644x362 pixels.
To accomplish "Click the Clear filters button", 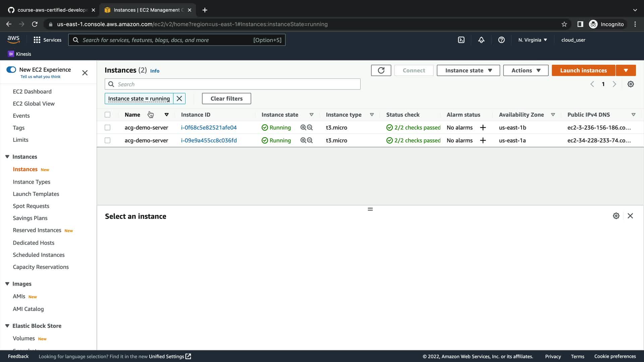I will click(226, 99).
